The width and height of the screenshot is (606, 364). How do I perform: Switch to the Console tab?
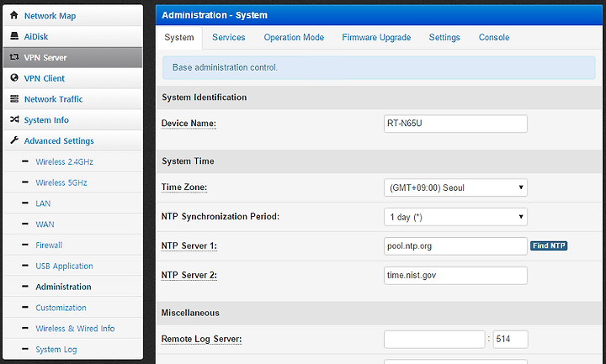point(494,38)
